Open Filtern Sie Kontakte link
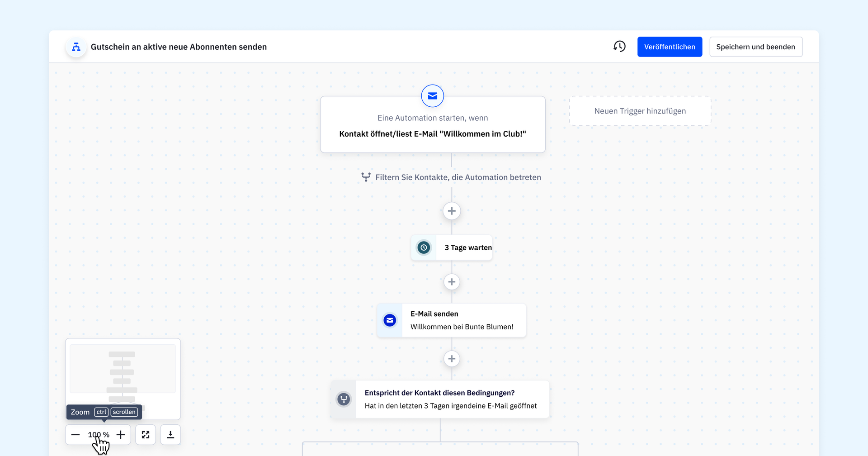This screenshot has height=456, width=868. click(x=458, y=177)
